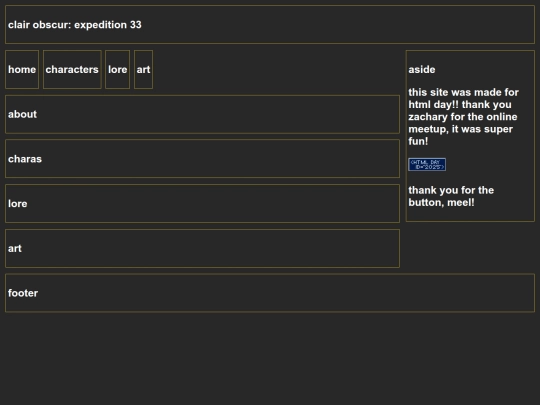Open the home navigation link
540x405 pixels.
tap(22, 70)
